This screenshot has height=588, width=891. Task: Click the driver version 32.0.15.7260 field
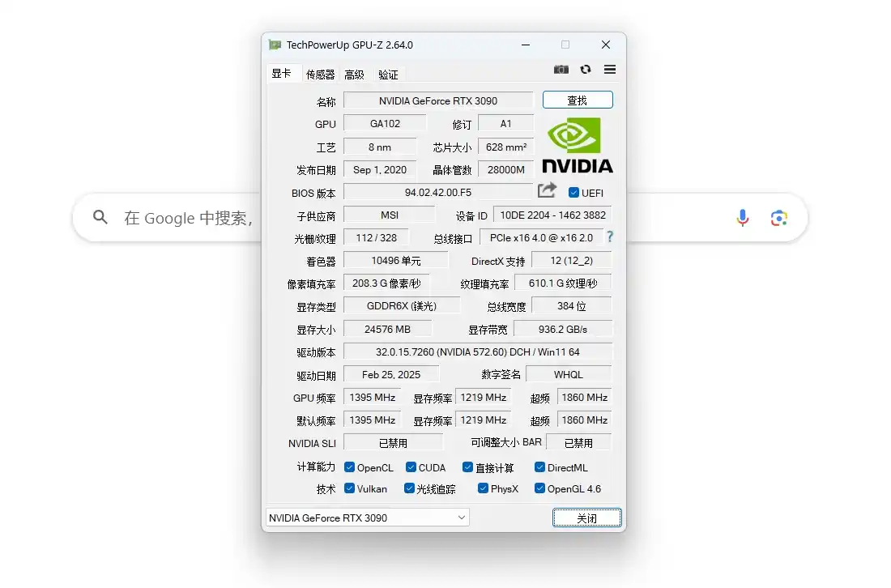click(x=478, y=352)
